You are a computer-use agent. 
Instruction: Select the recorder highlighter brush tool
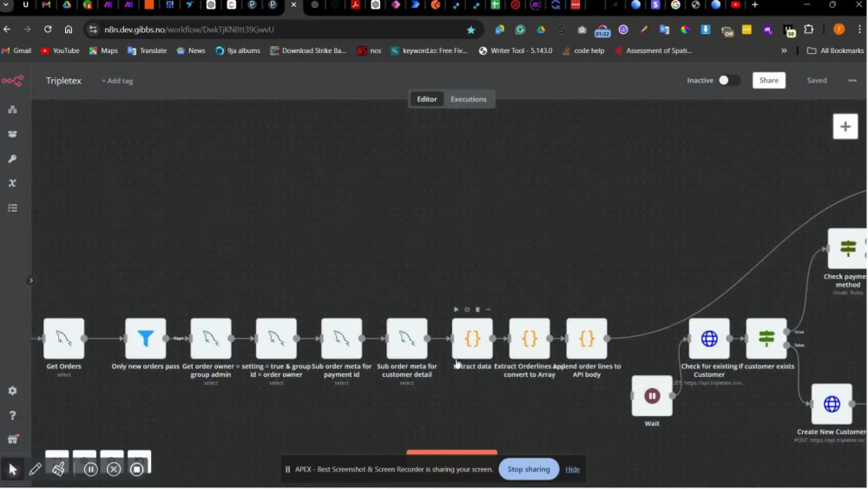(58, 470)
